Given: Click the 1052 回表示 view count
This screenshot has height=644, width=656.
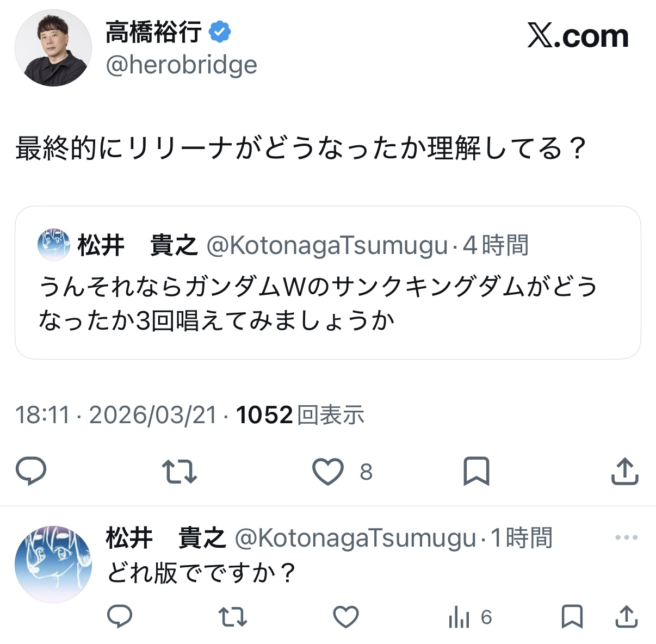Looking at the screenshot, I should point(300,415).
